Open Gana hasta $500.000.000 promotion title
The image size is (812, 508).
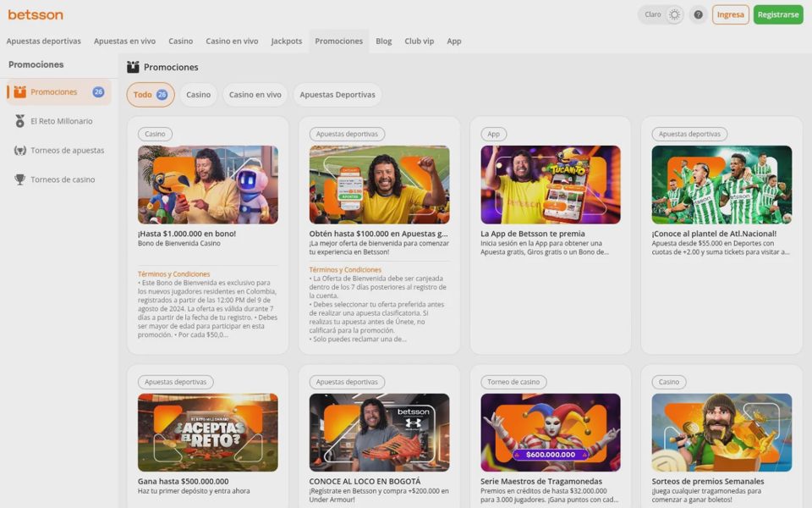[184, 482]
